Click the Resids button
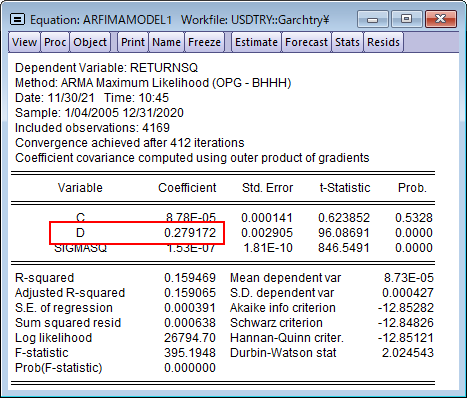 (383, 42)
